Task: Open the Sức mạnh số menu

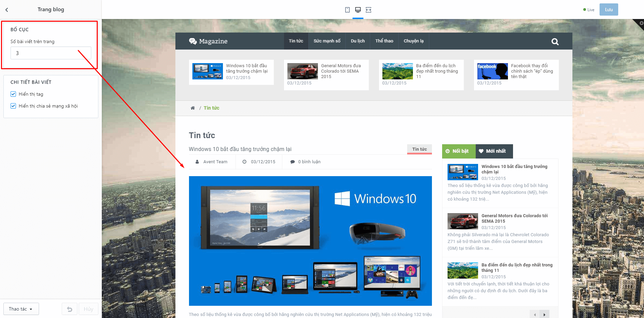Action: pos(327,41)
